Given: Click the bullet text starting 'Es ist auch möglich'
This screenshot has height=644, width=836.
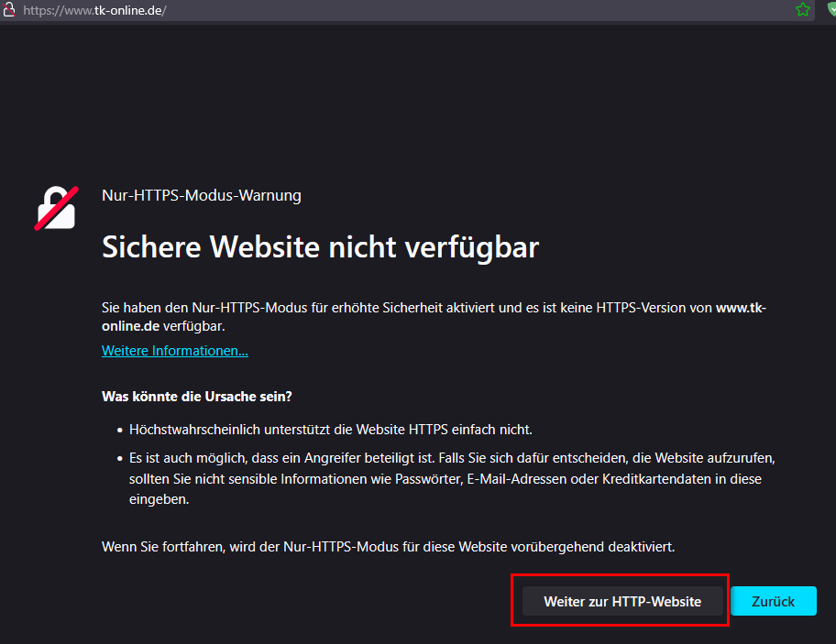Looking at the screenshot, I should [x=452, y=478].
